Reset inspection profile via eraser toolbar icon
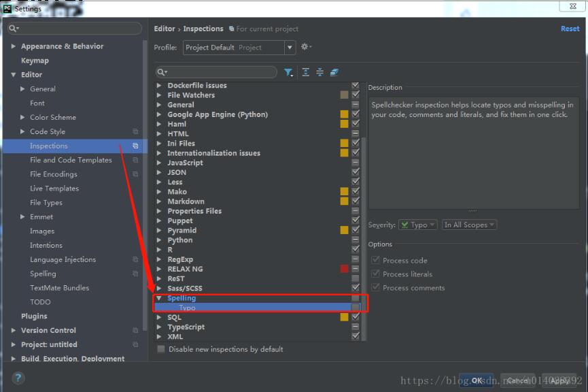The width and height of the screenshot is (588, 392). (334, 71)
